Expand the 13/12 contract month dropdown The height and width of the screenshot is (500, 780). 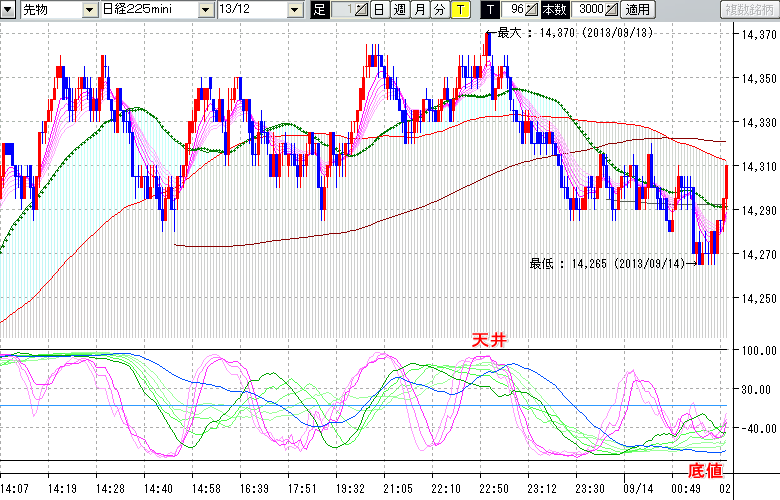coord(295,10)
